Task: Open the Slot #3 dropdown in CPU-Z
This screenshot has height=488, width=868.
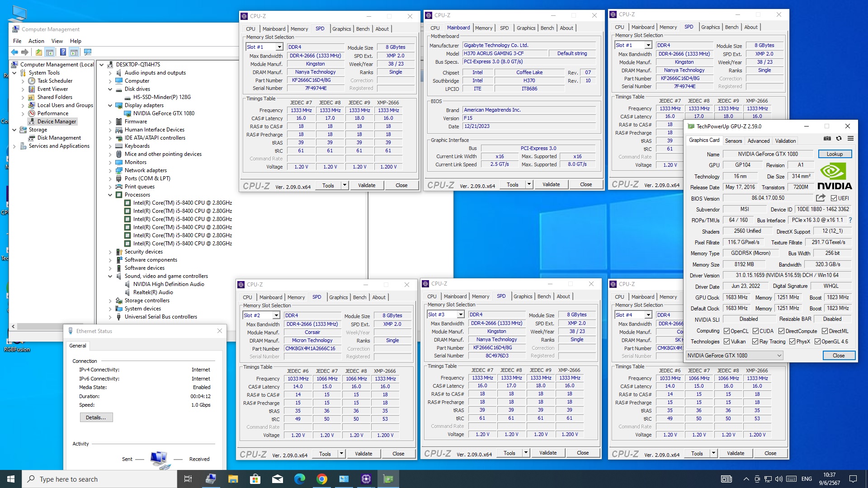Action: click(461, 314)
